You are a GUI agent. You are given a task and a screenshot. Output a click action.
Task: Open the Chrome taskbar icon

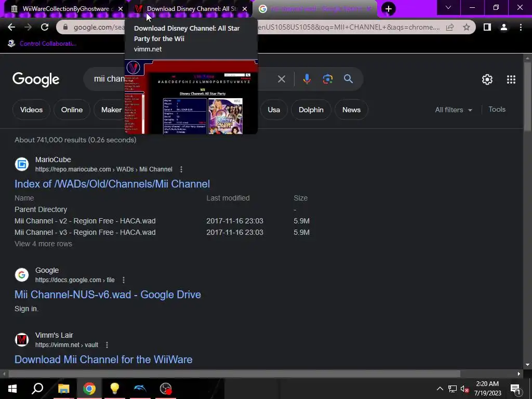click(x=89, y=389)
